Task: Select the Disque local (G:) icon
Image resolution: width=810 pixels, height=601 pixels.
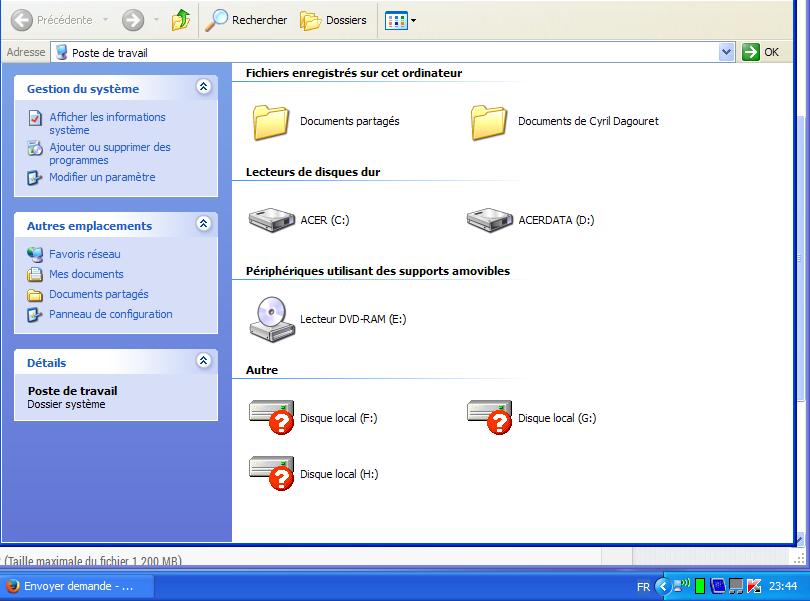Action: (x=490, y=417)
